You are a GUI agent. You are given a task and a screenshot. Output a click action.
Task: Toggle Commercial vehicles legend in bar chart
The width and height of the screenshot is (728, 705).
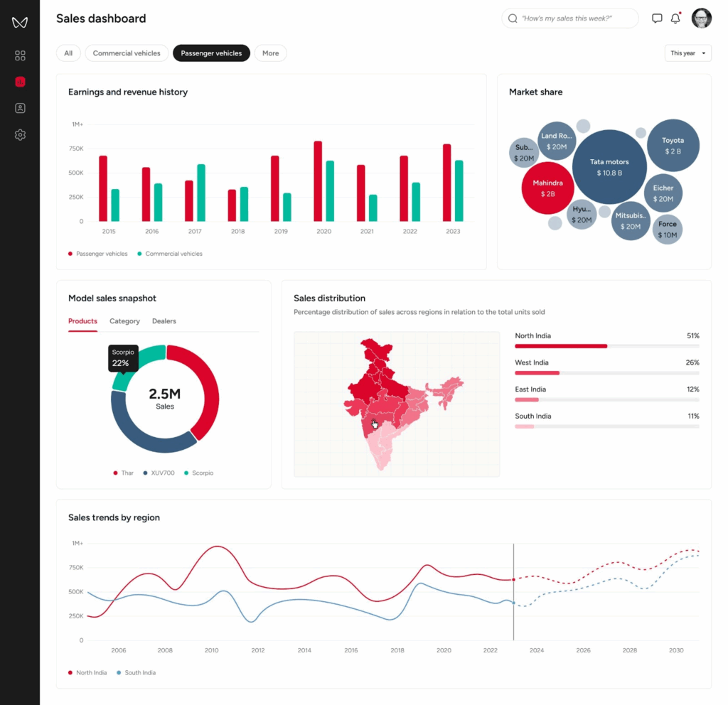click(170, 254)
